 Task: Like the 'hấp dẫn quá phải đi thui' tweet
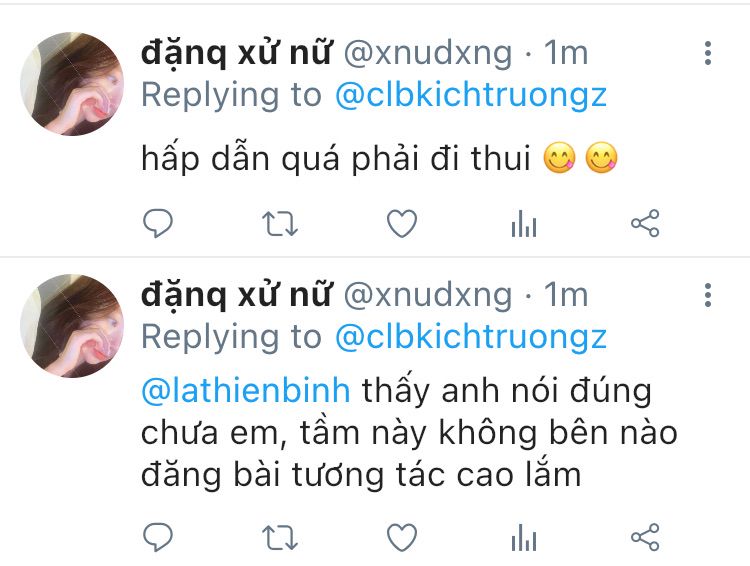pyautogui.click(x=402, y=223)
